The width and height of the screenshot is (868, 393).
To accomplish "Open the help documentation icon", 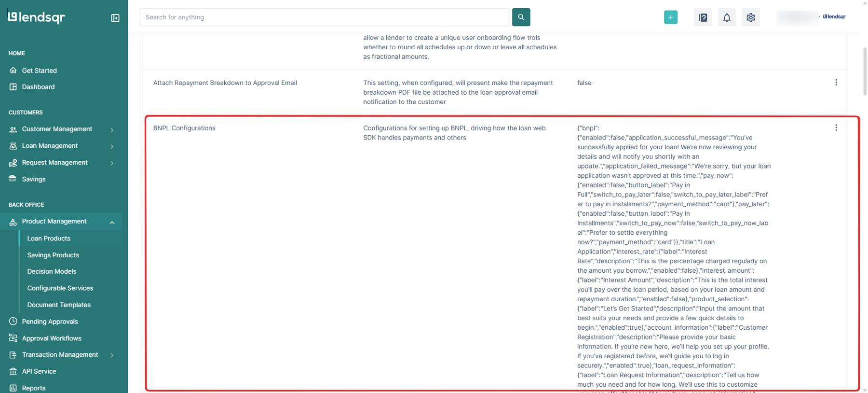I will tap(703, 17).
